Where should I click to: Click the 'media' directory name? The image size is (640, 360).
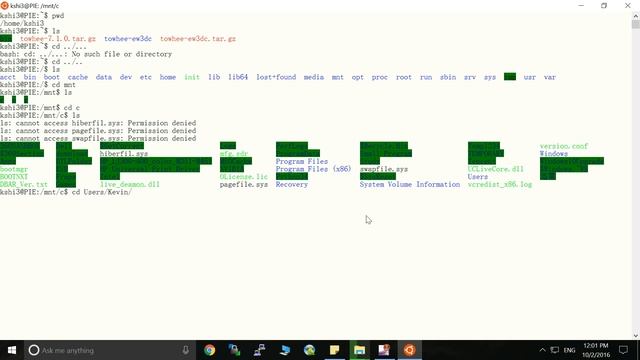point(314,77)
